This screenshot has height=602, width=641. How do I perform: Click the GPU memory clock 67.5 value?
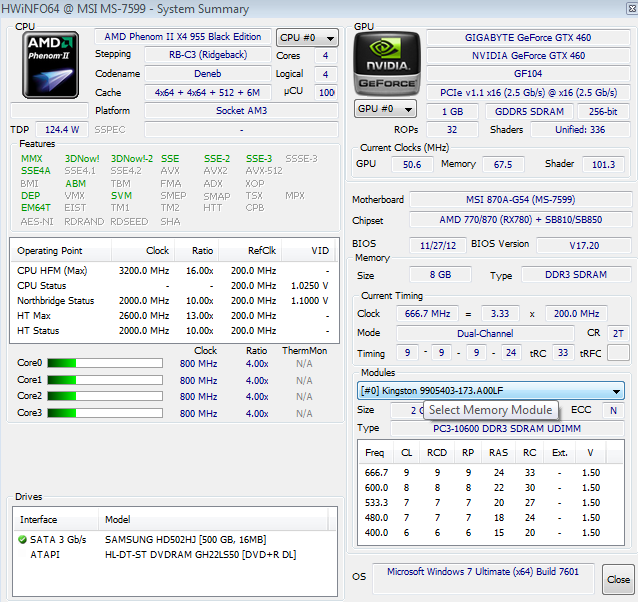(x=503, y=164)
